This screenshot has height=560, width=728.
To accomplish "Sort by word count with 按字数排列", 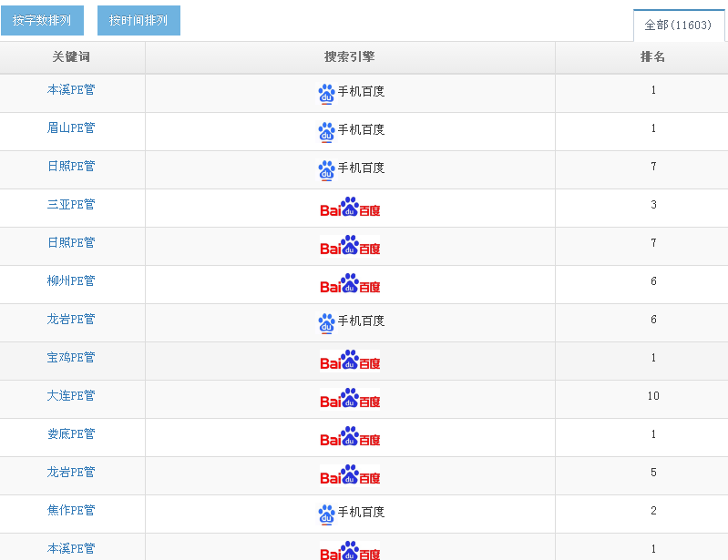I will pyautogui.click(x=42, y=20).
